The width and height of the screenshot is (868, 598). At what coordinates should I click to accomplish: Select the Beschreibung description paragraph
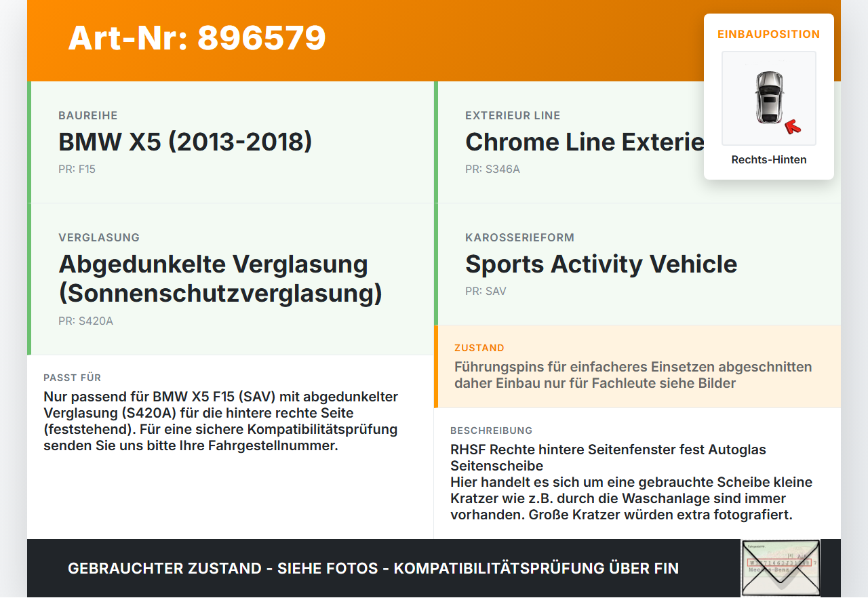click(x=631, y=482)
